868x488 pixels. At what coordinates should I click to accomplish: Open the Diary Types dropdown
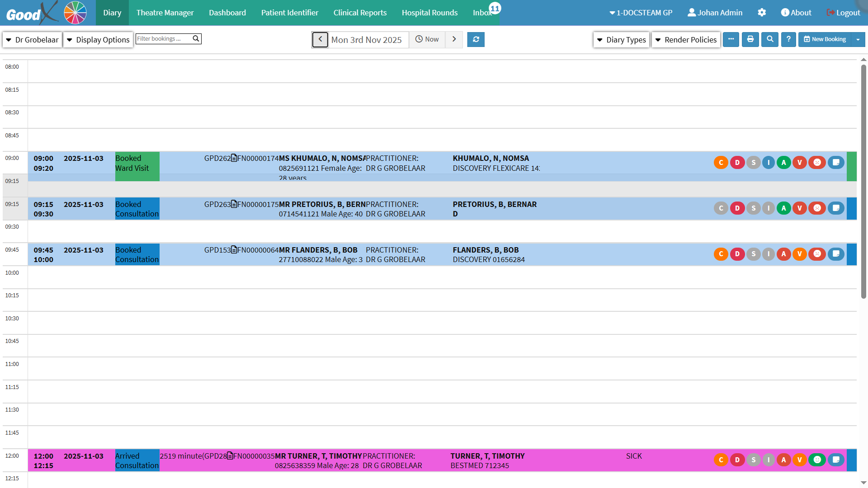621,40
